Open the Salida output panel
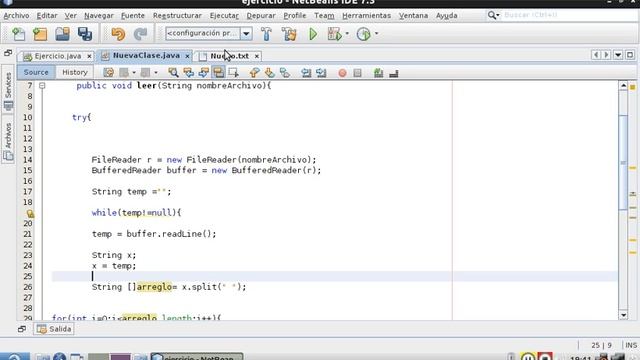Image resolution: width=640 pixels, height=360 pixels. coord(54,329)
